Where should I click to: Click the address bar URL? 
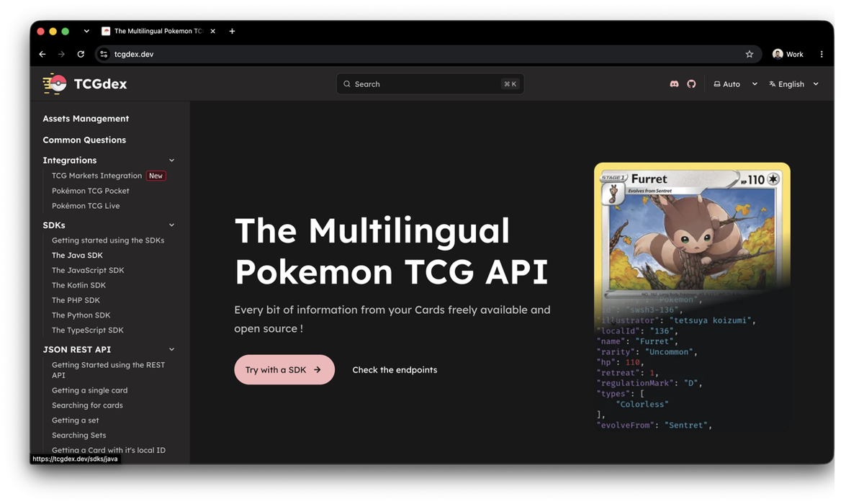pos(134,54)
